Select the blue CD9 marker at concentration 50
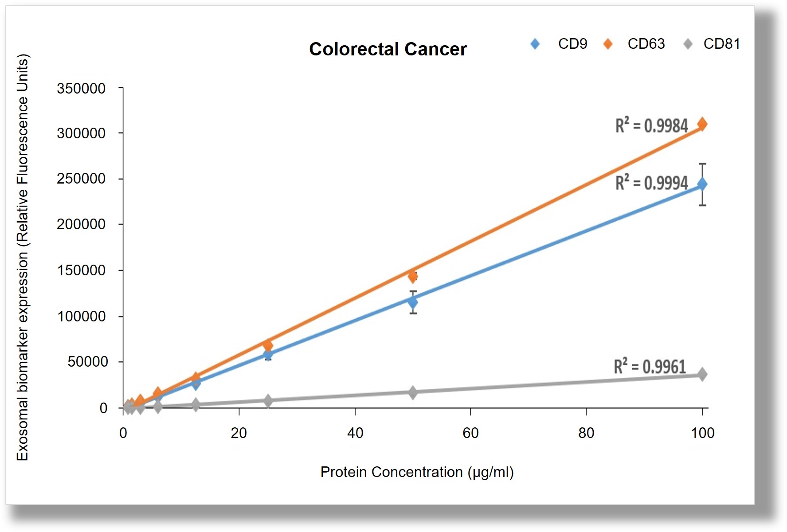This screenshot has width=787, height=532. pyautogui.click(x=413, y=302)
